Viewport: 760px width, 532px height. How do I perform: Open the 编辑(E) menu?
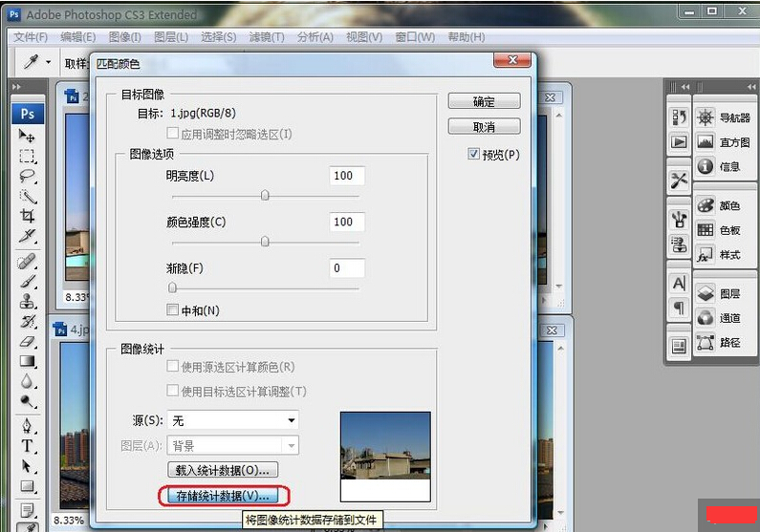click(x=77, y=37)
